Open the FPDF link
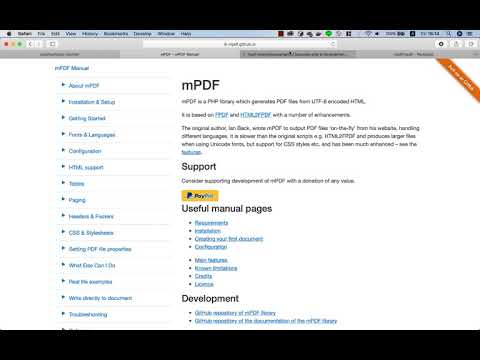The image size is (480, 360). click(x=222, y=115)
